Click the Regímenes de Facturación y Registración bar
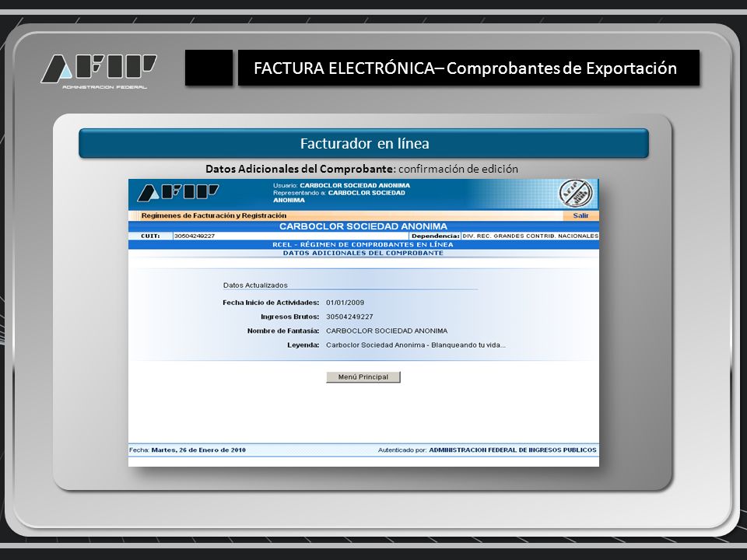The image size is (747, 560). click(x=363, y=215)
